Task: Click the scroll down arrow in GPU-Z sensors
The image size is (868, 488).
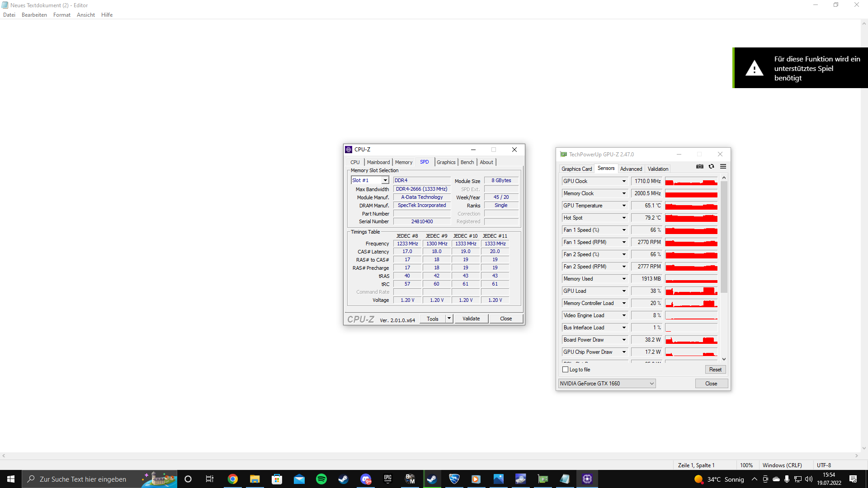Action: 724,359
